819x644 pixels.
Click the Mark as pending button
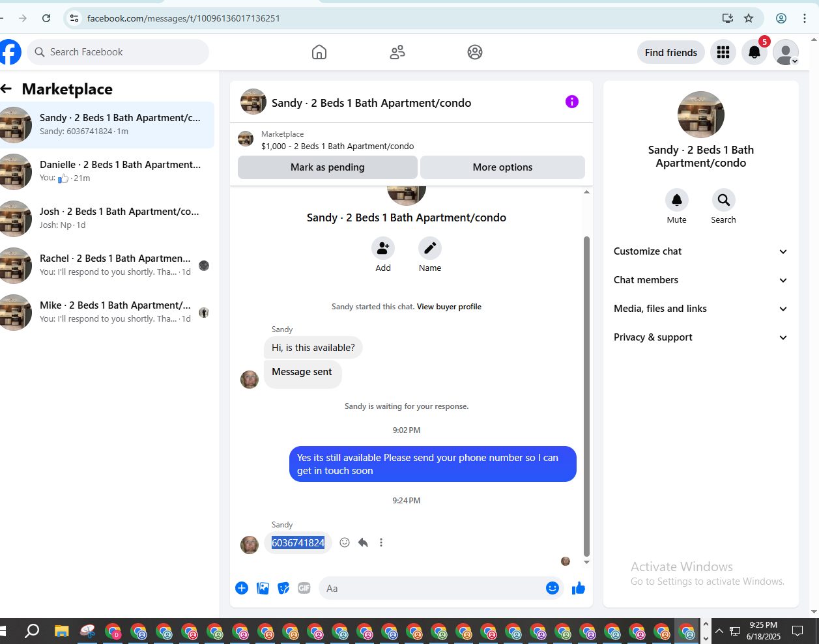coord(328,167)
